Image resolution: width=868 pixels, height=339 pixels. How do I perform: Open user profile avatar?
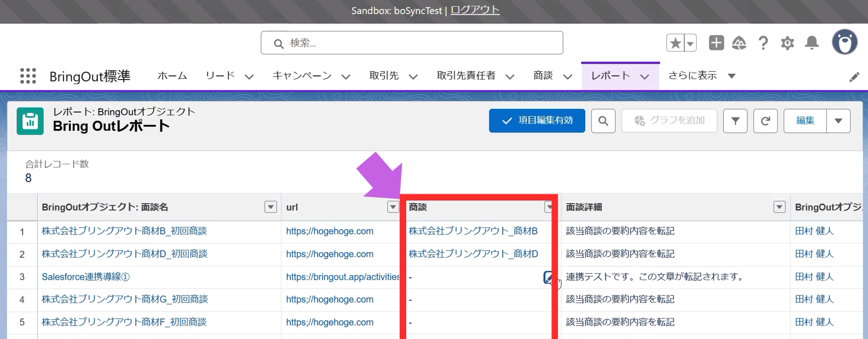tap(844, 42)
